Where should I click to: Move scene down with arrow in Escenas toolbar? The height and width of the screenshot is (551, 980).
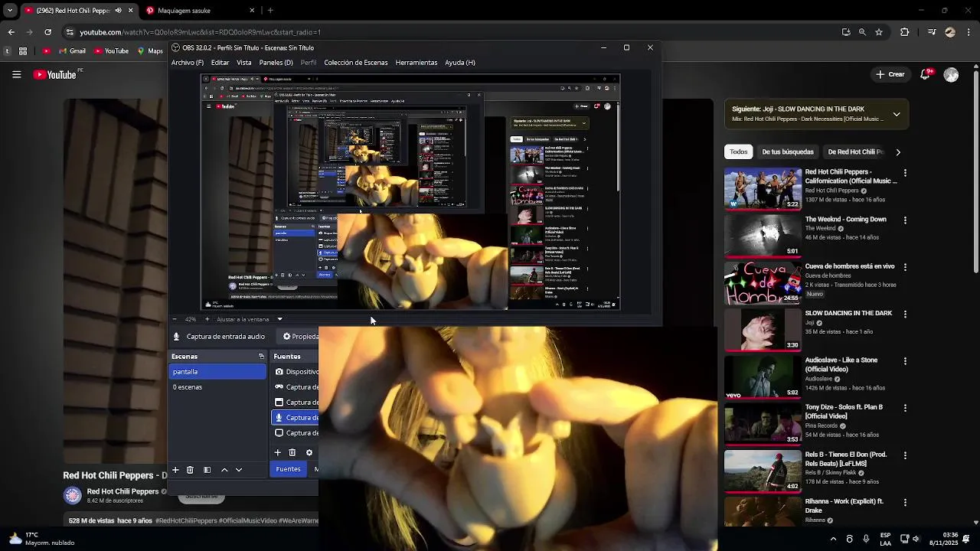tap(239, 470)
